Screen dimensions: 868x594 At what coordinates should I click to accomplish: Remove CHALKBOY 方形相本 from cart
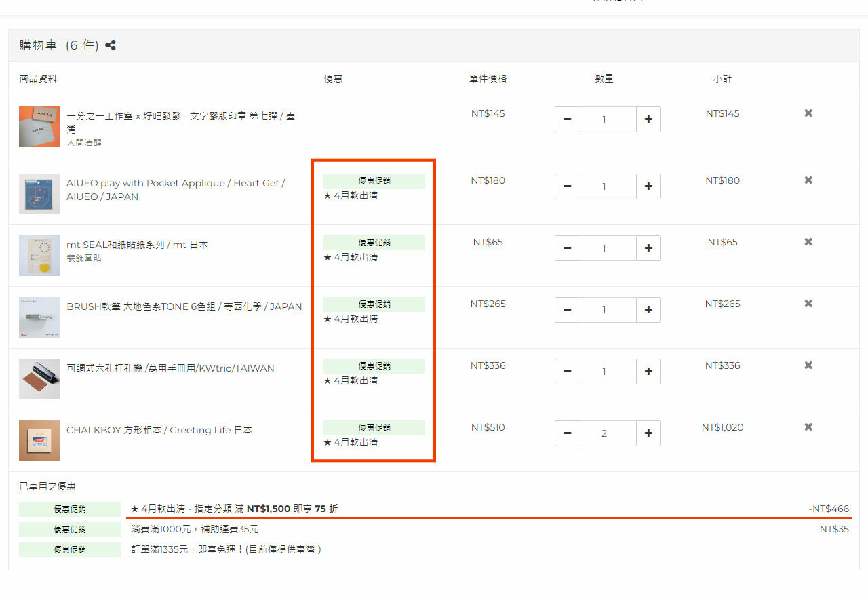[x=808, y=427]
